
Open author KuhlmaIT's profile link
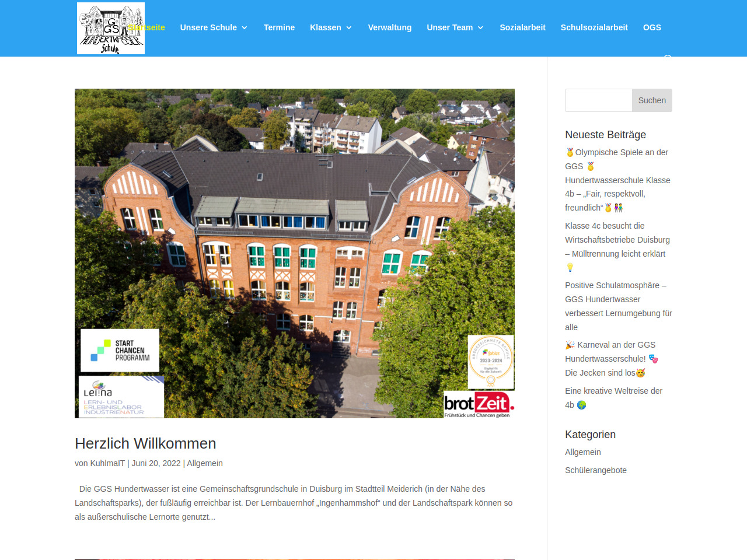107,463
